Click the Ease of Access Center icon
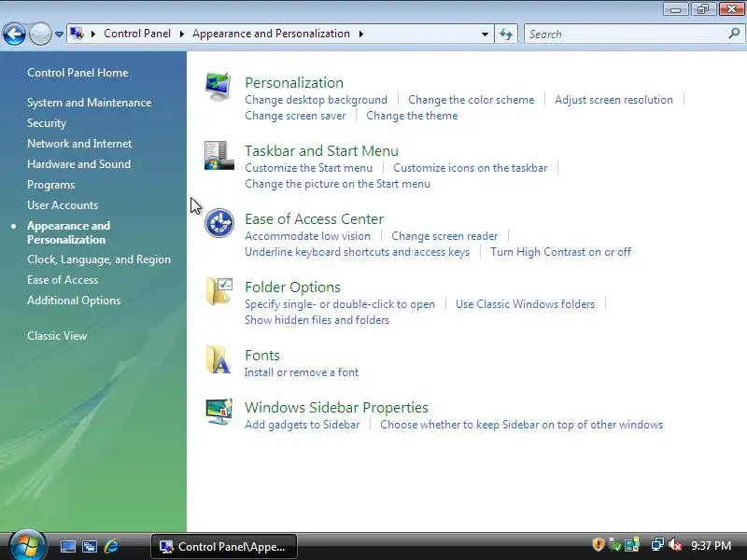The width and height of the screenshot is (747, 560). tap(219, 223)
